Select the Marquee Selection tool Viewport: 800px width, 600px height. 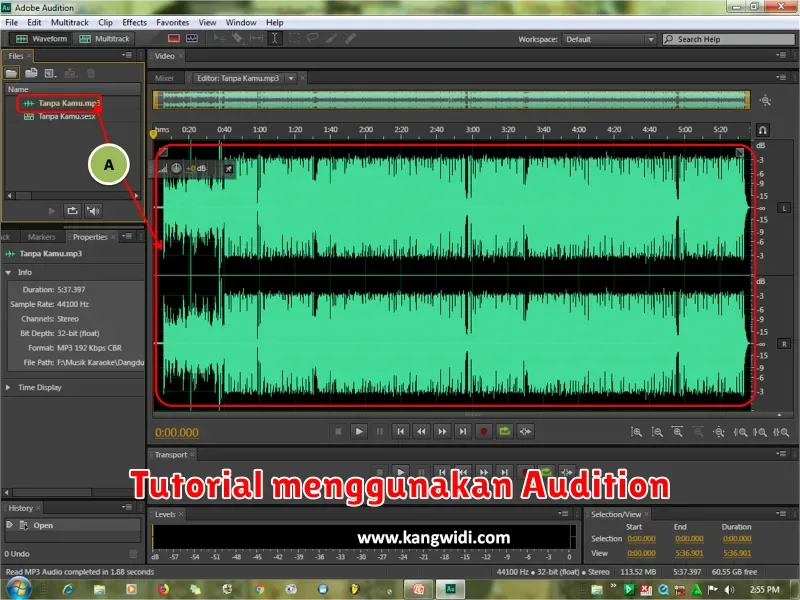(x=294, y=38)
